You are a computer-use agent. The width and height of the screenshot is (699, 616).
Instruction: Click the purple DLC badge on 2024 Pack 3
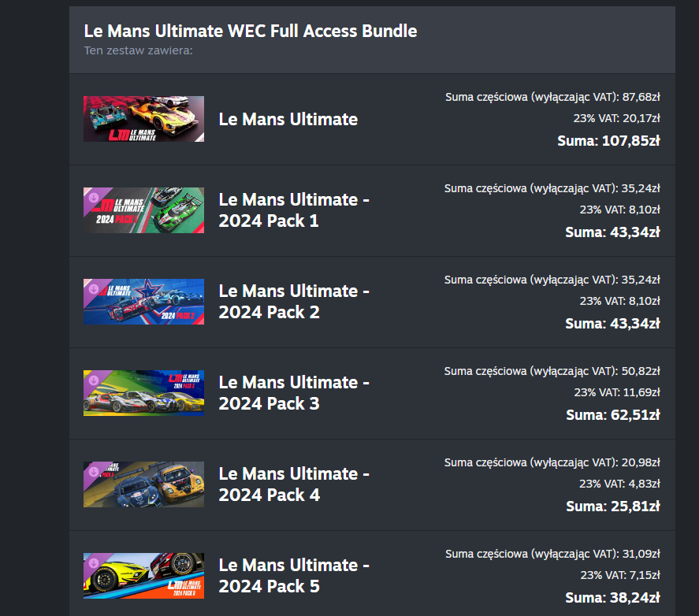click(x=93, y=380)
